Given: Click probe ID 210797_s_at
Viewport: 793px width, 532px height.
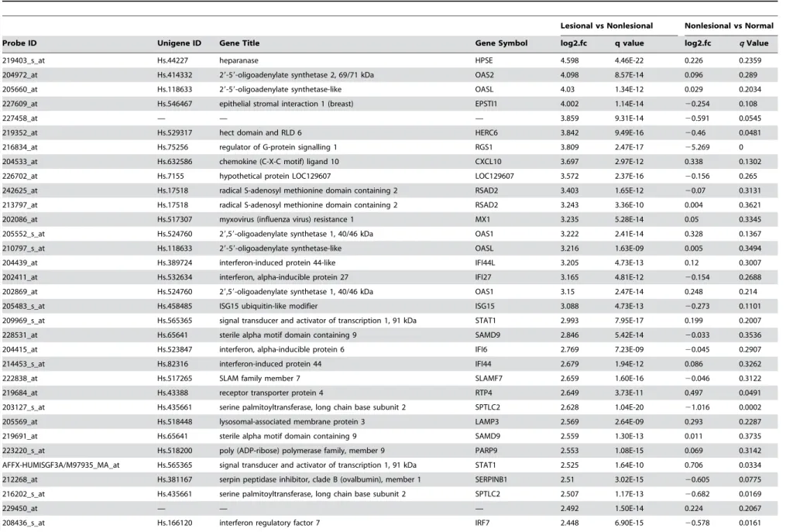Looking at the screenshot, I should point(23,249).
